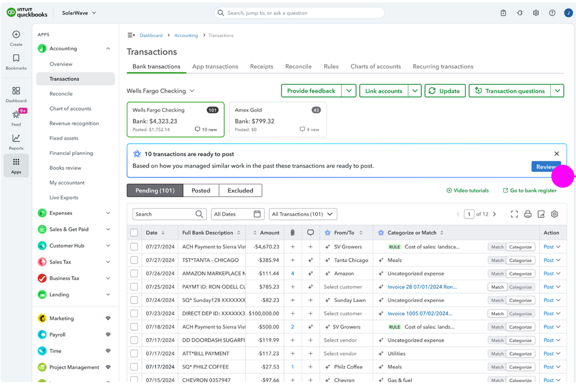Click the attachment paperclip column header

[292, 232]
